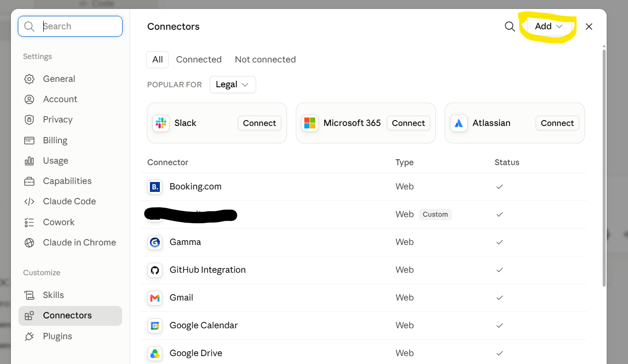Click the magnifier icon beside Add

(510, 27)
